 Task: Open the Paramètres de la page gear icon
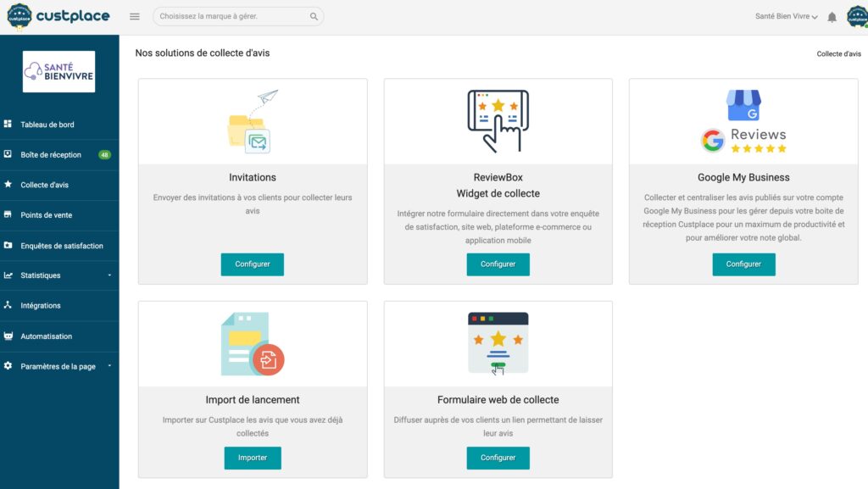tap(10, 366)
